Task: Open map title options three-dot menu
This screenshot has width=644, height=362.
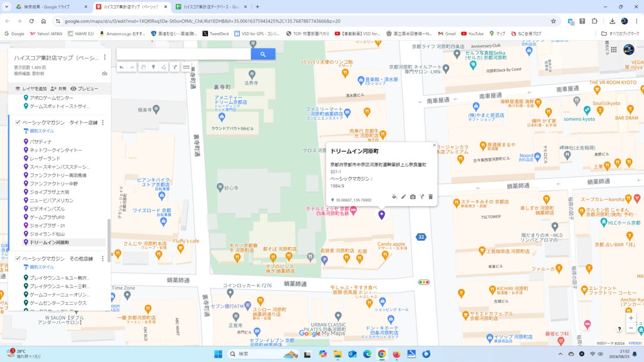Action: tap(105, 57)
